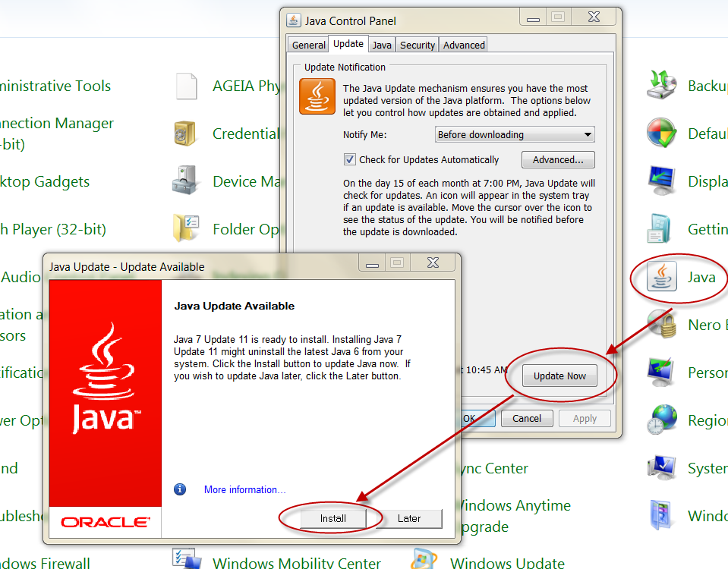Switch to the Java tab

(382, 45)
